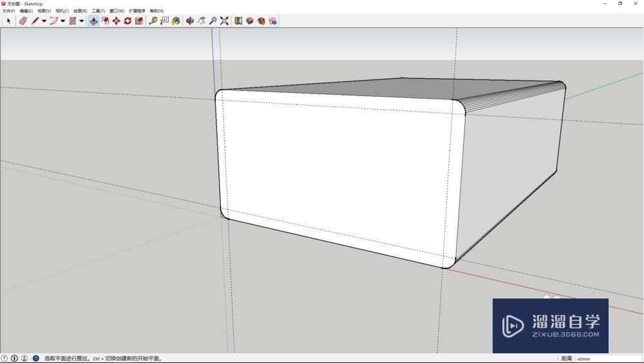The height and width of the screenshot is (363, 644).
Task: Open the 文件(F) menu
Action: pos(8,11)
